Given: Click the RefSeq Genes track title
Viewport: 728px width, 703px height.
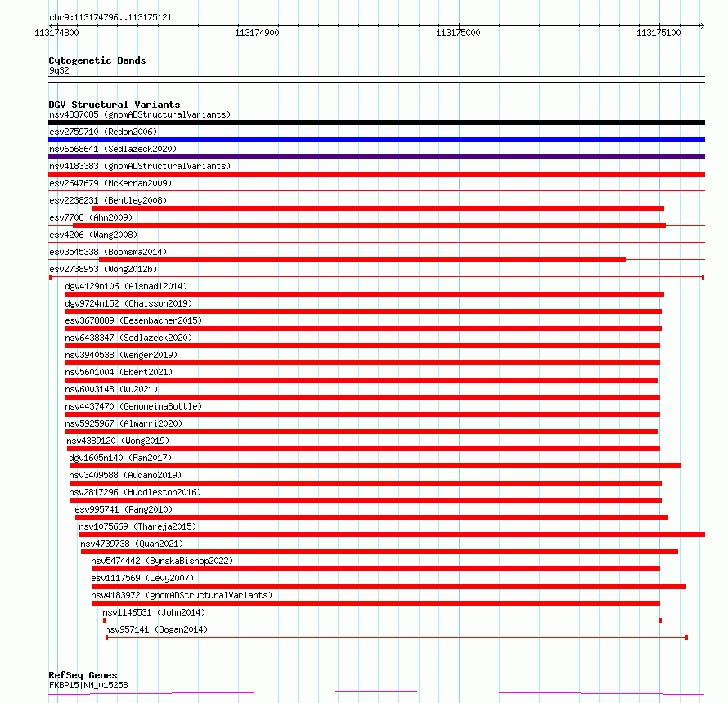Looking at the screenshot, I should tap(83, 676).
